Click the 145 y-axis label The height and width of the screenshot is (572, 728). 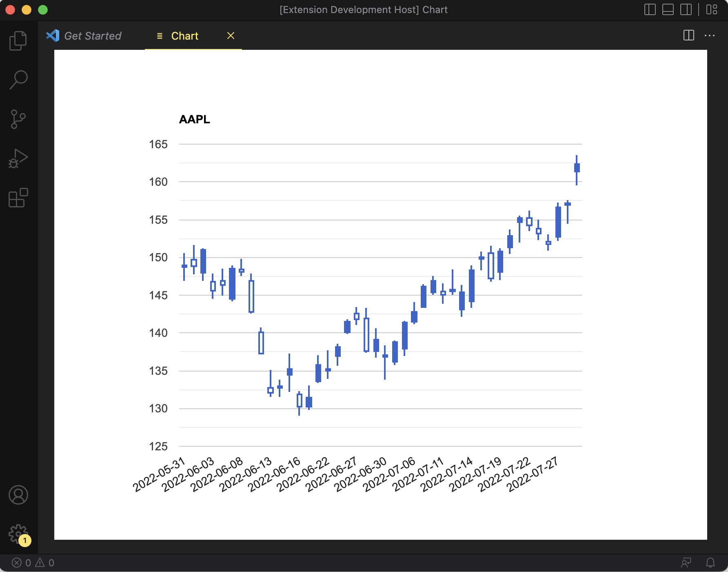(158, 295)
